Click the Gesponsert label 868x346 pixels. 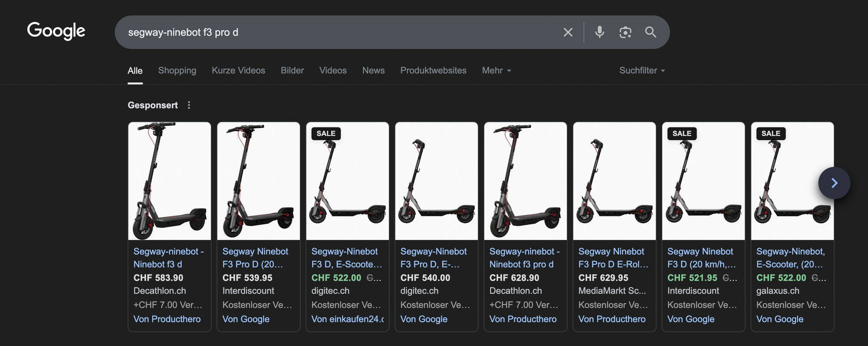point(153,105)
